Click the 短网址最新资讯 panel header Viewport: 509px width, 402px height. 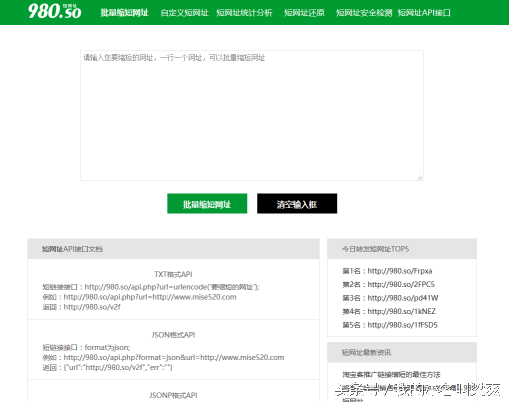(402, 352)
